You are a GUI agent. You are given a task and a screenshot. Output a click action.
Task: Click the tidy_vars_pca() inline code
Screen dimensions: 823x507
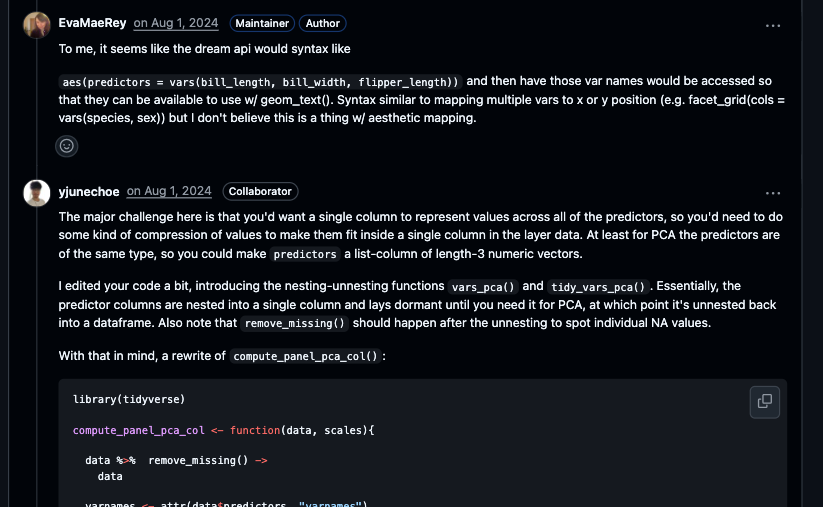(598, 287)
